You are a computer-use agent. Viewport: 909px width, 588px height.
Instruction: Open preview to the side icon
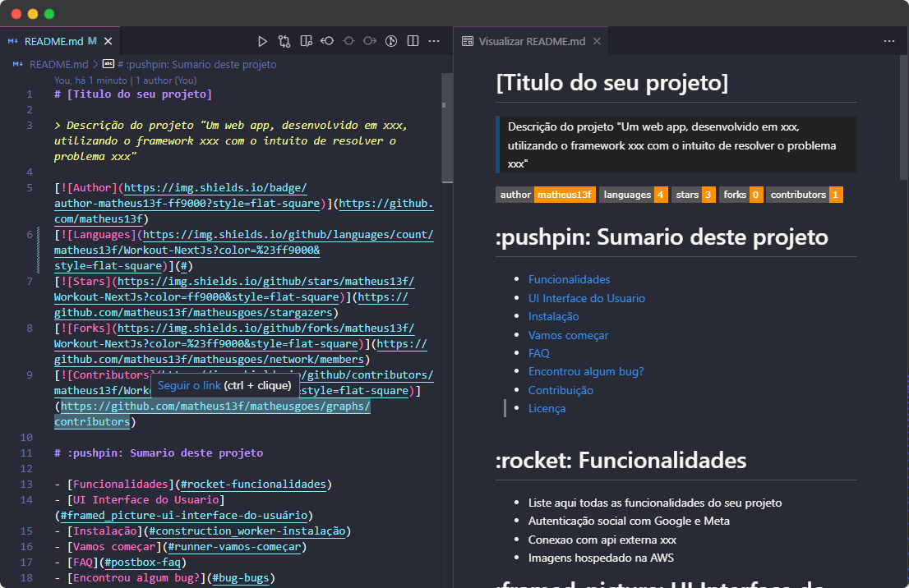pyautogui.click(x=306, y=40)
